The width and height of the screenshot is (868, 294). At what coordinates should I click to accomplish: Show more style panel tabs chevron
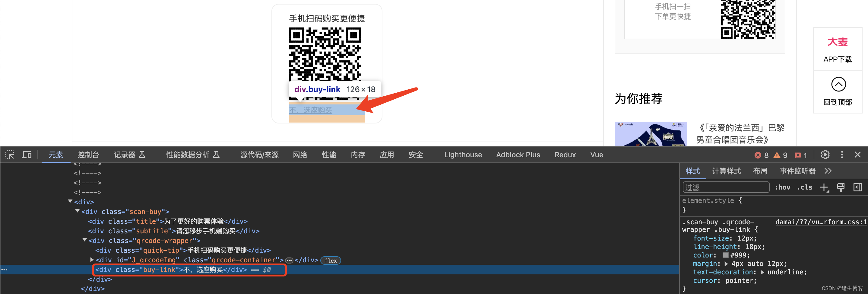[828, 171]
